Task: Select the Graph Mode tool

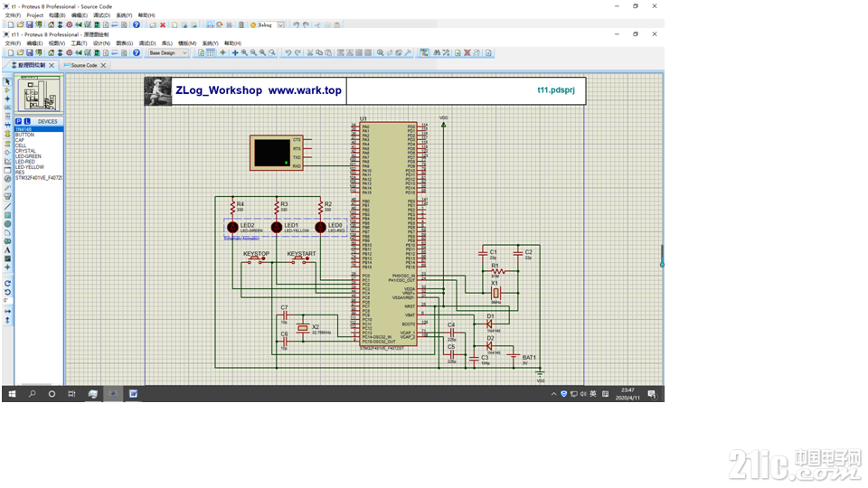Action: click(x=7, y=161)
